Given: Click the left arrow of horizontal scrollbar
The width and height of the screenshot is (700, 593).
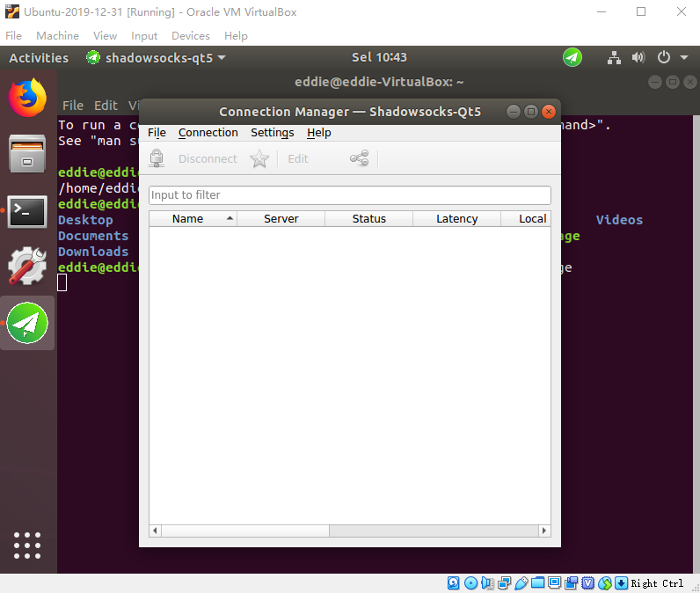Looking at the screenshot, I should [155, 531].
